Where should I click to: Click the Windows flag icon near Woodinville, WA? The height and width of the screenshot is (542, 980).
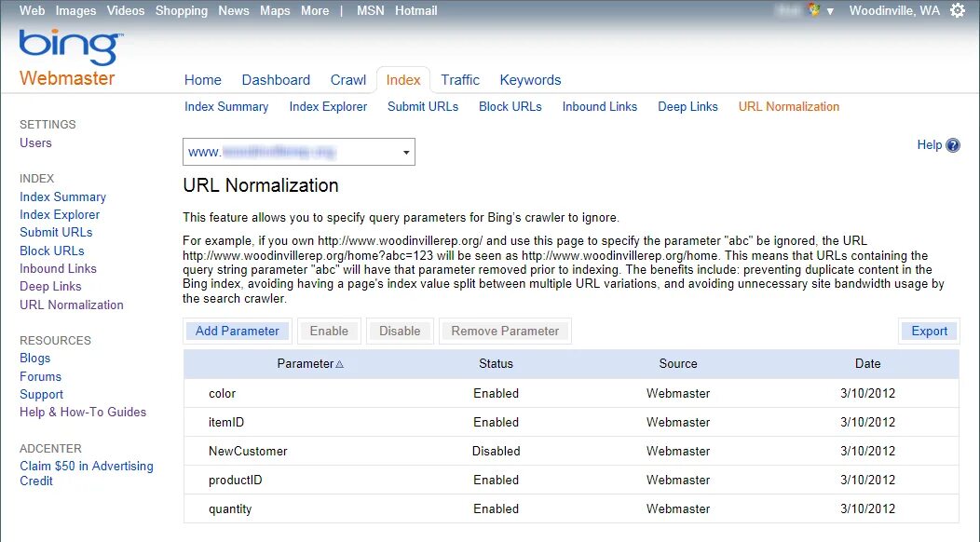coord(810,10)
